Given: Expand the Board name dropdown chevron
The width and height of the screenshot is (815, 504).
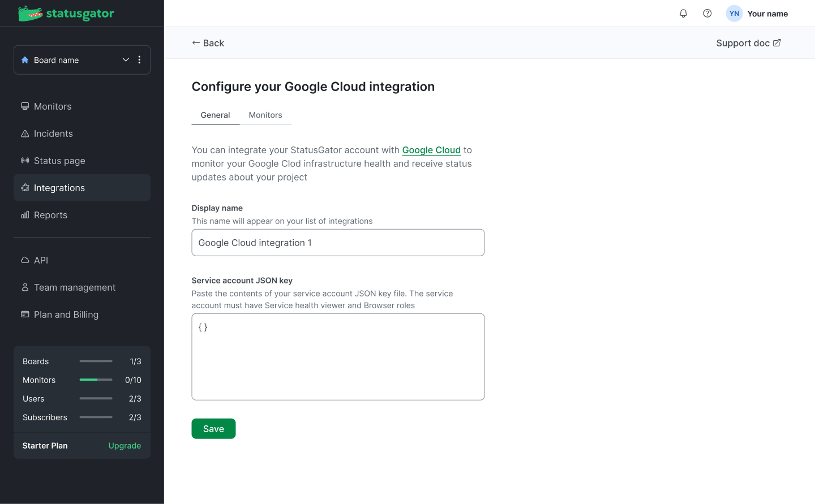Looking at the screenshot, I should point(126,60).
